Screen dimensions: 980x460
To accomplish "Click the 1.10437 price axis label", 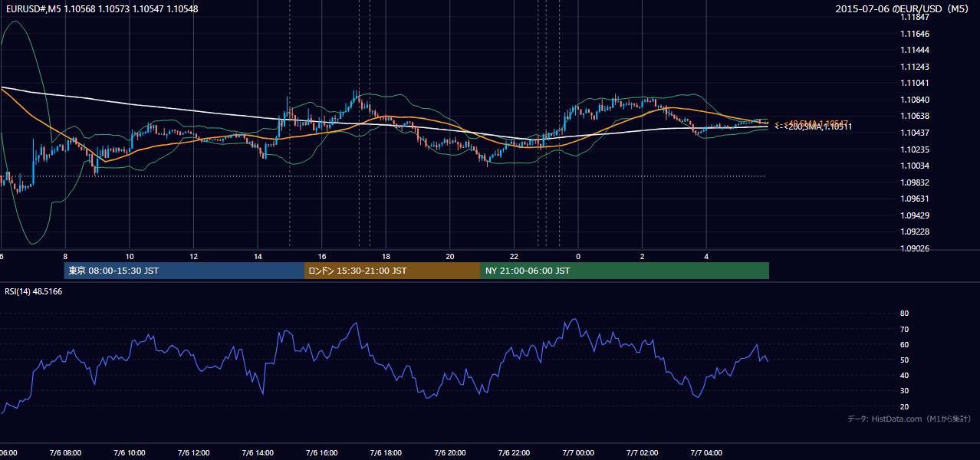I will (x=915, y=133).
